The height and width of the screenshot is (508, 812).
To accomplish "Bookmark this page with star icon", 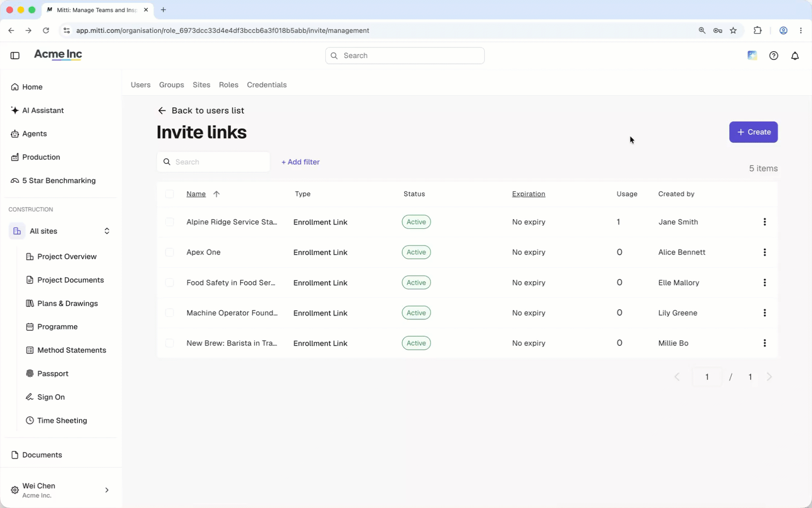I will point(733,30).
